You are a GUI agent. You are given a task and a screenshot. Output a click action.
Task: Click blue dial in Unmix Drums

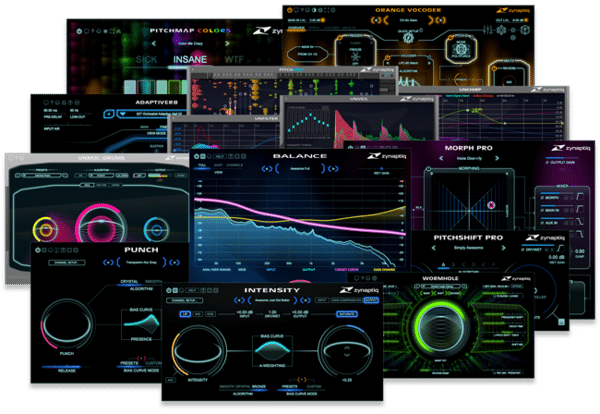[156, 230]
